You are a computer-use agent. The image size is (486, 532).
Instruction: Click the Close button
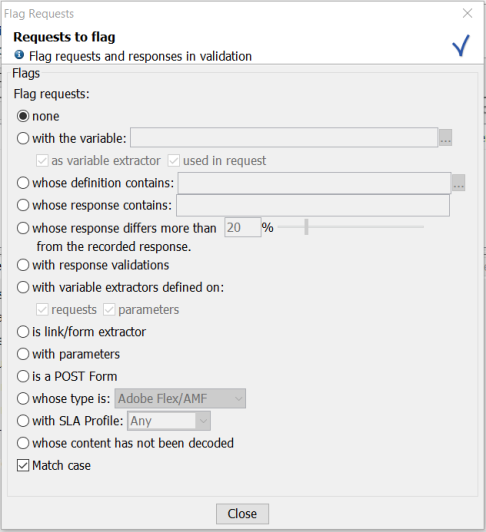tap(242, 514)
